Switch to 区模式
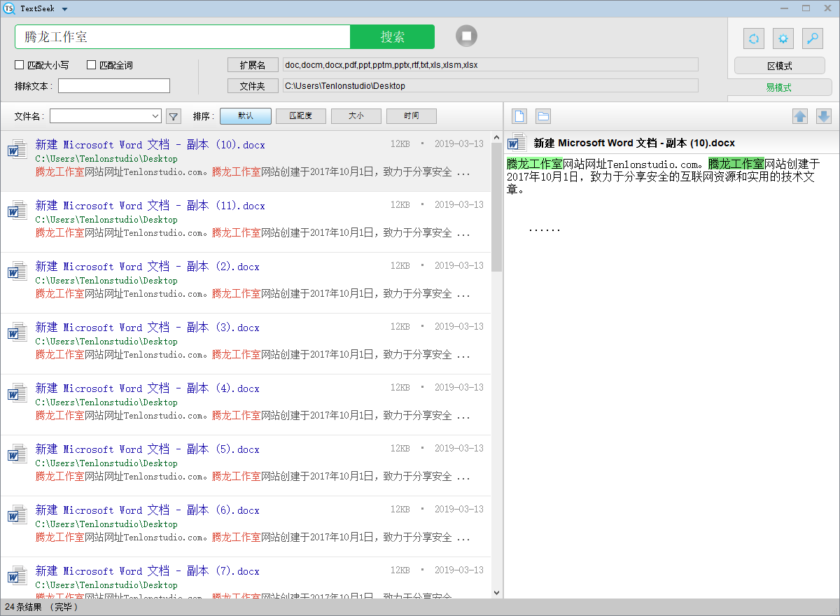Screen dimensions: 840x616 tap(779, 66)
